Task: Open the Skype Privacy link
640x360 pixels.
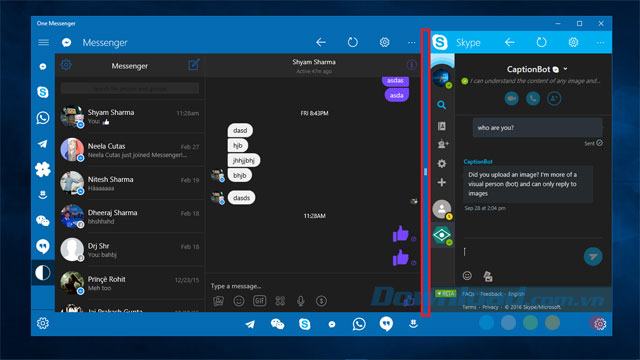Action: (490, 307)
